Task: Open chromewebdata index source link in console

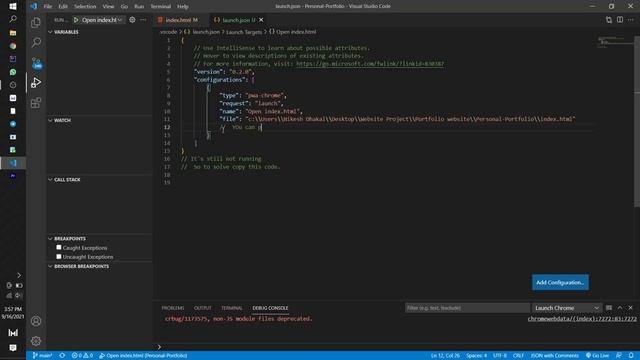Action: click(x=582, y=318)
